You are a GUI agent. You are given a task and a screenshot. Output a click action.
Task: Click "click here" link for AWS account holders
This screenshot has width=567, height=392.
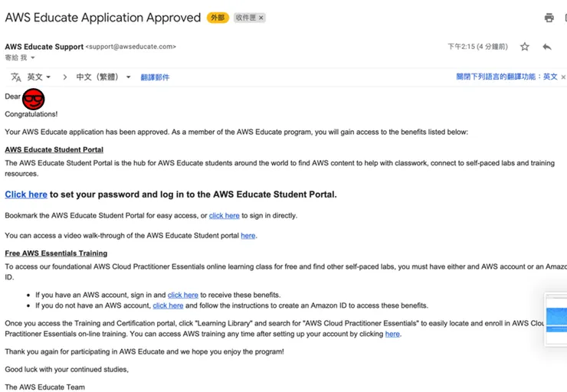[183, 295]
